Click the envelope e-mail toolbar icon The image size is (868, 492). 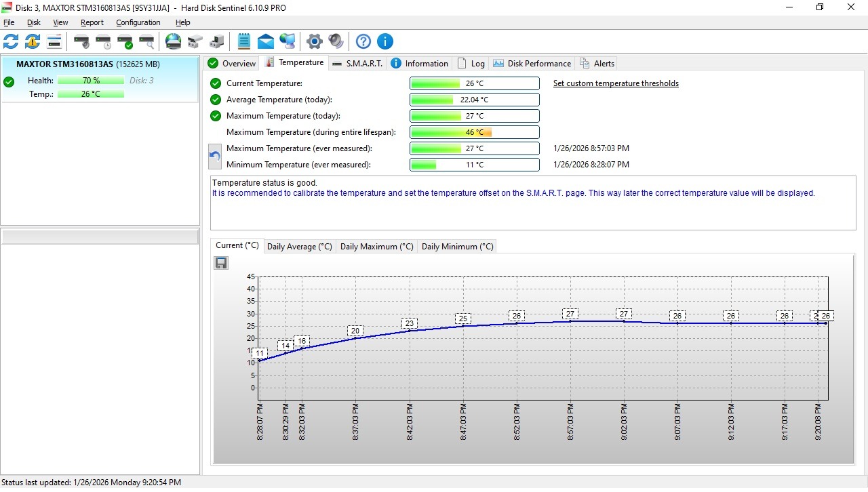pyautogui.click(x=266, y=41)
